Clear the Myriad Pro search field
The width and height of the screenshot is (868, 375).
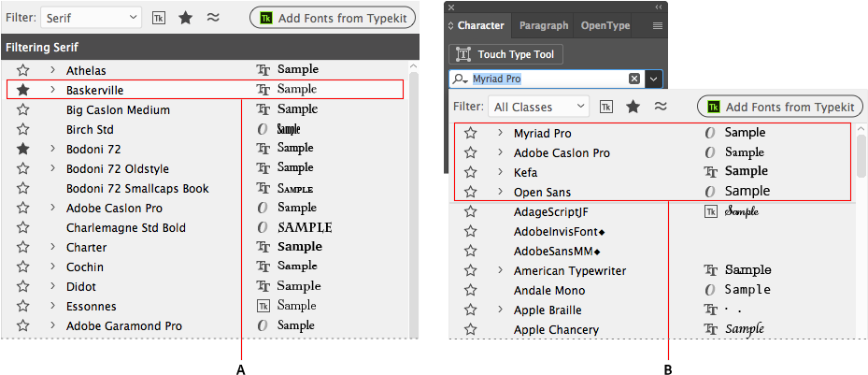(x=634, y=79)
